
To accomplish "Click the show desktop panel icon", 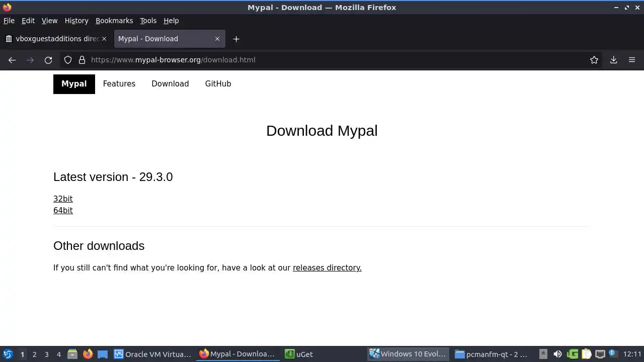I will pyautogui.click(x=103, y=354).
